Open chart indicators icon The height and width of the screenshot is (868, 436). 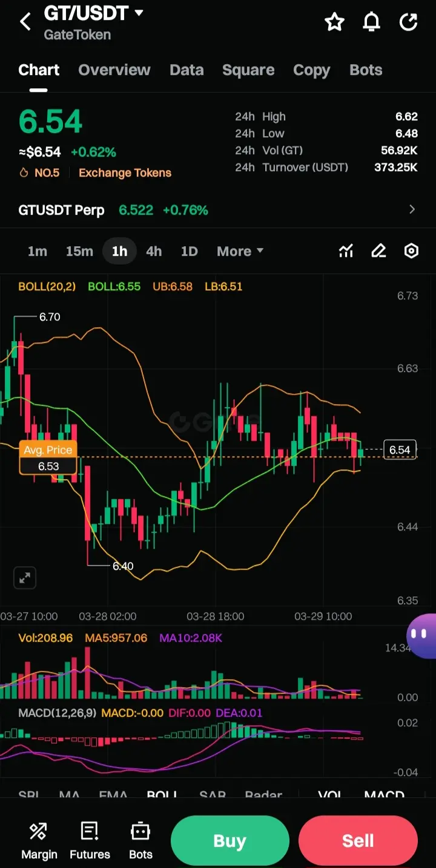pos(346,251)
